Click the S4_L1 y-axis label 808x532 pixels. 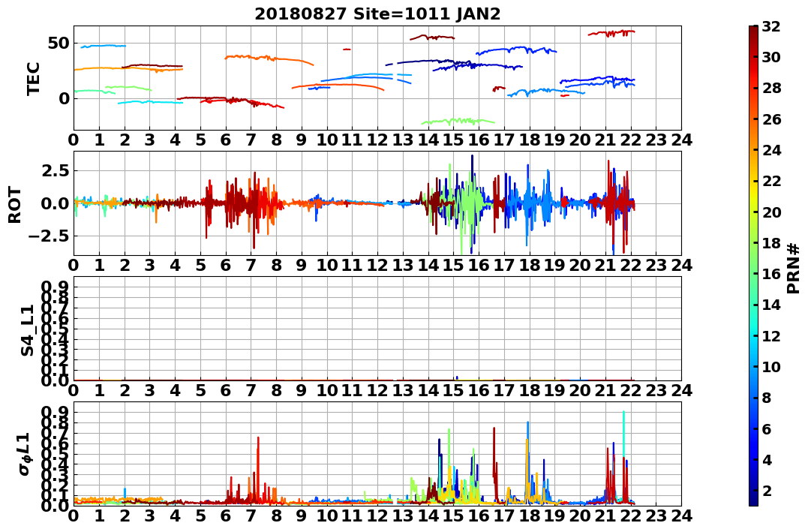[27, 330]
